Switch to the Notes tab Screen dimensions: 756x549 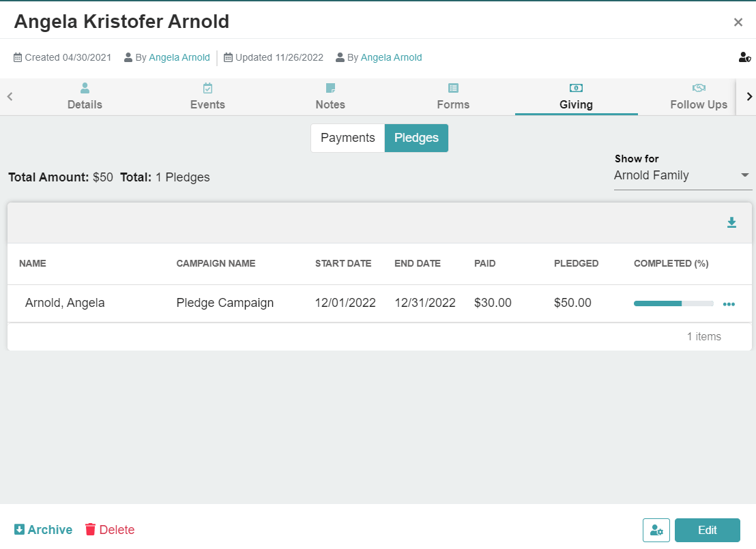(x=330, y=97)
